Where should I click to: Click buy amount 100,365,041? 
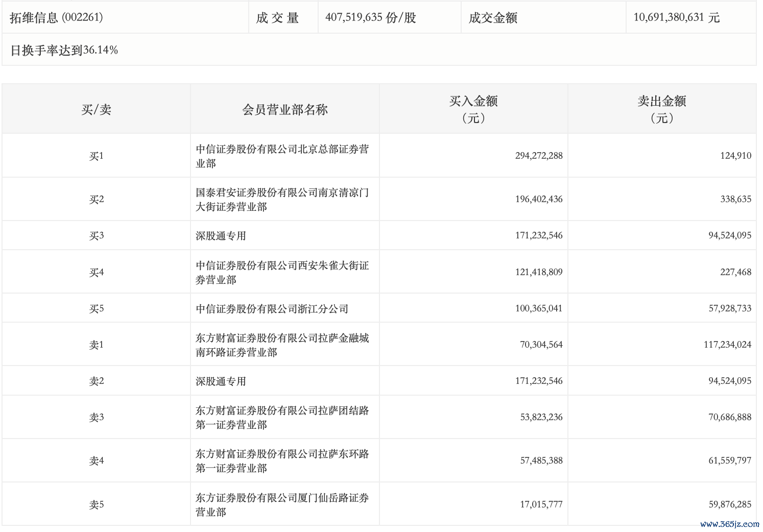539,308
